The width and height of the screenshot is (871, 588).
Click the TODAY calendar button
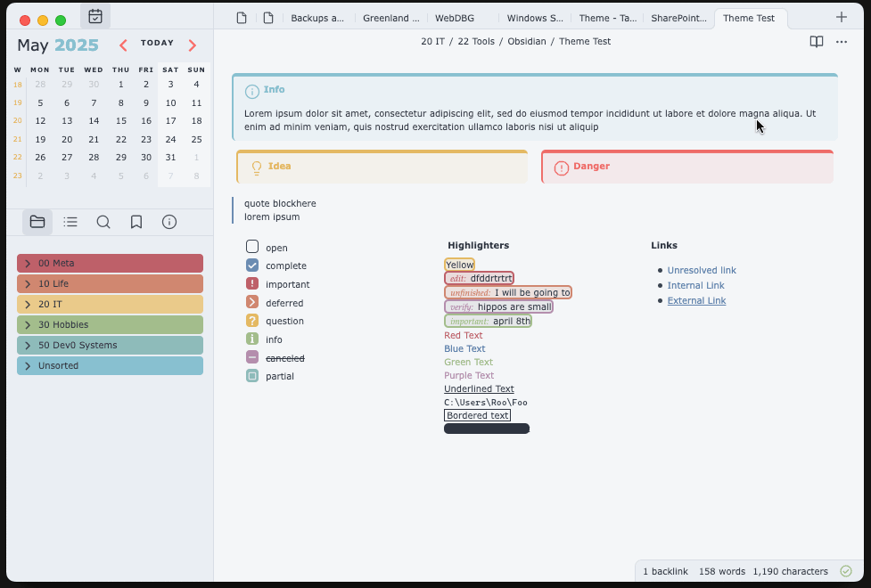157,43
